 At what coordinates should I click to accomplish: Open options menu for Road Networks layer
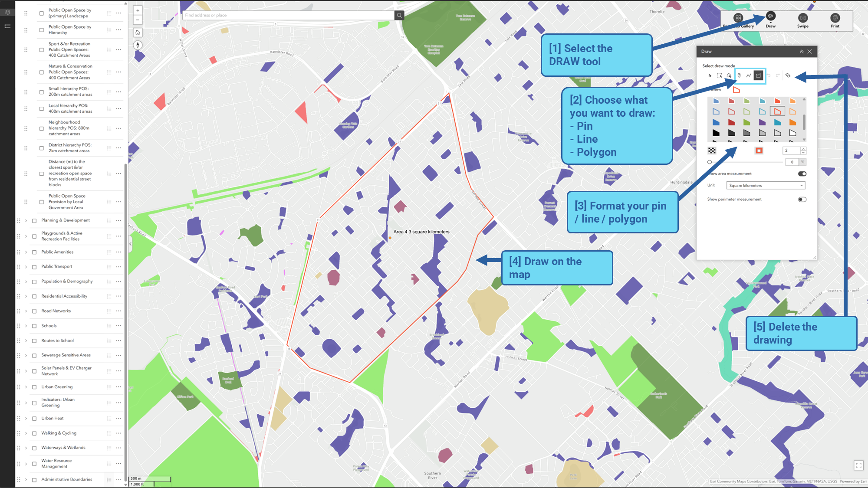tap(118, 311)
